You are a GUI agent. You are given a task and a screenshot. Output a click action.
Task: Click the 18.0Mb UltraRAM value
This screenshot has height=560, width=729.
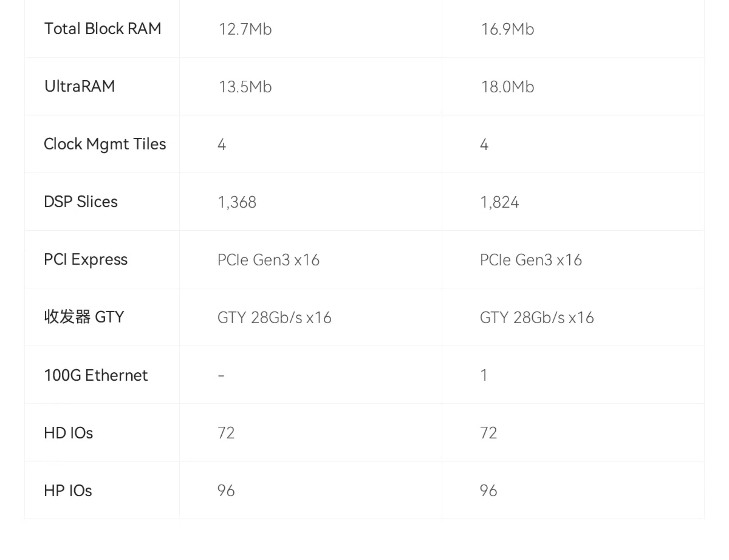pos(507,87)
